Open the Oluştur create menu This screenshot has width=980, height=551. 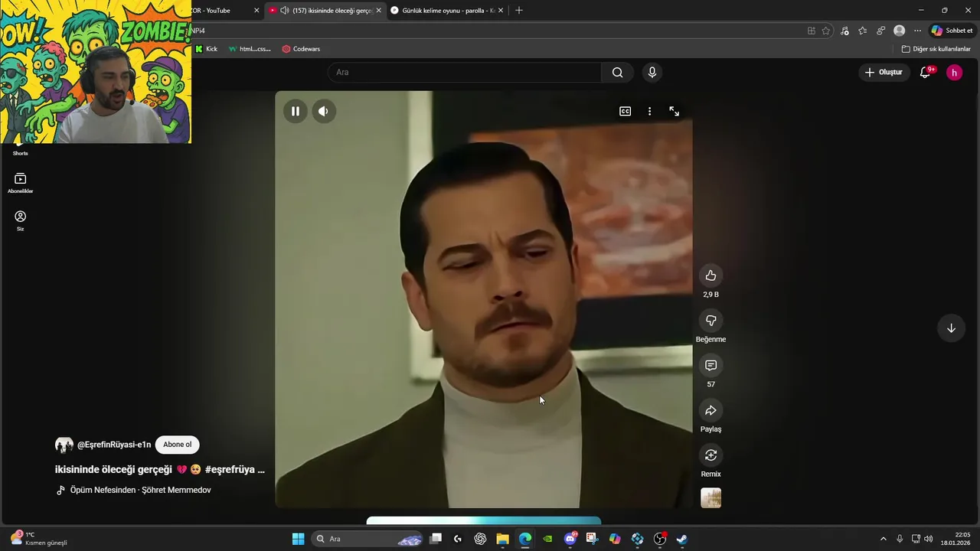(x=884, y=72)
